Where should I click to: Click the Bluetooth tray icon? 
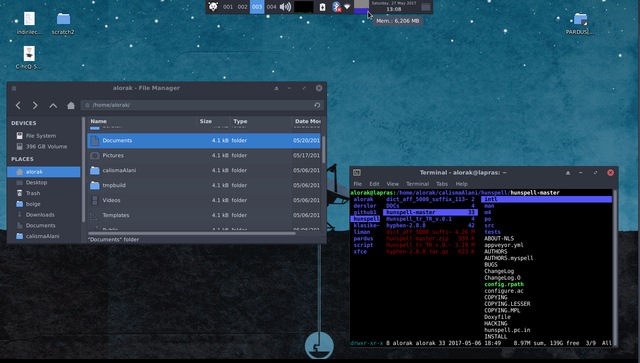pos(336,7)
